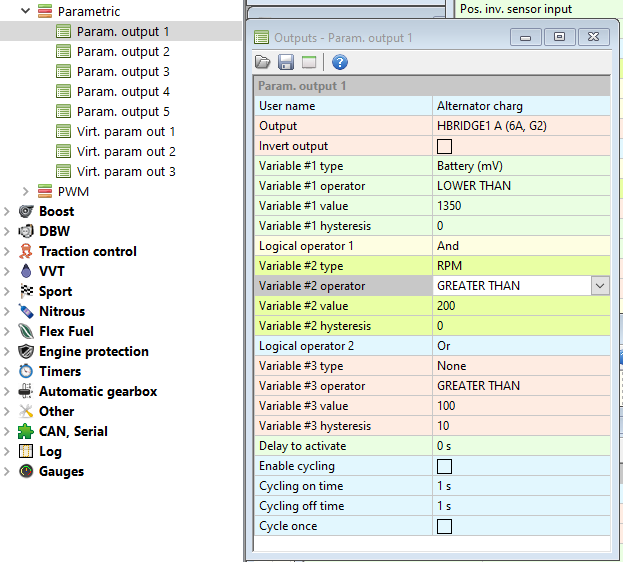Click the Outputs window title icon
This screenshot has height=562, width=623.
(261, 38)
